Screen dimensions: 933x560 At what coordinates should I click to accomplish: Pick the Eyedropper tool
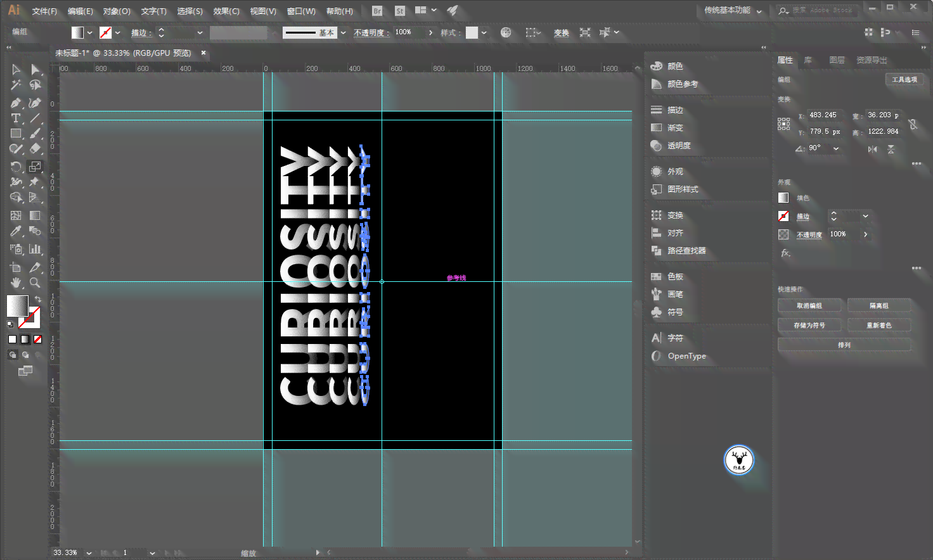tap(16, 231)
